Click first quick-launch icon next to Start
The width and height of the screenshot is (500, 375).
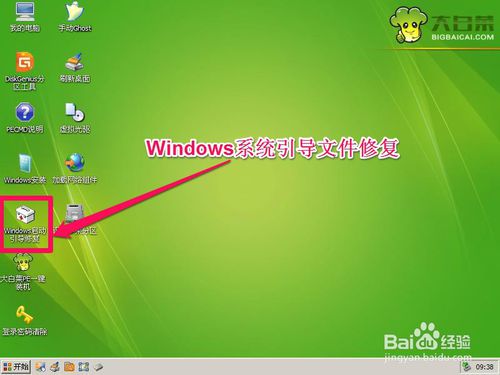41,367
